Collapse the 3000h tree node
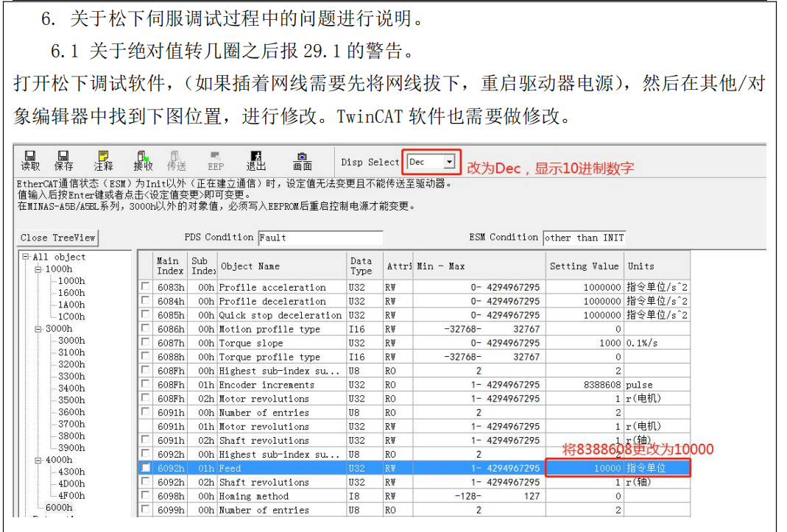The width and height of the screenshot is (787, 532). click(x=38, y=329)
